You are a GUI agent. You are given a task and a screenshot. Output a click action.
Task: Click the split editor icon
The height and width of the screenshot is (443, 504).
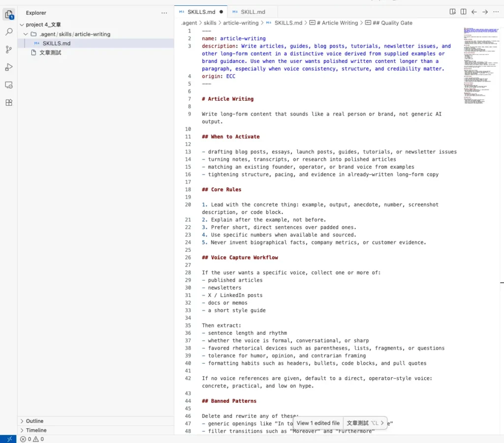[463, 12]
